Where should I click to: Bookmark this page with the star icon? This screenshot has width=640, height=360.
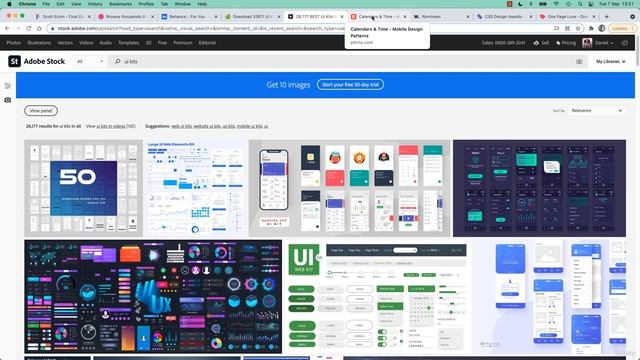(x=578, y=28)
